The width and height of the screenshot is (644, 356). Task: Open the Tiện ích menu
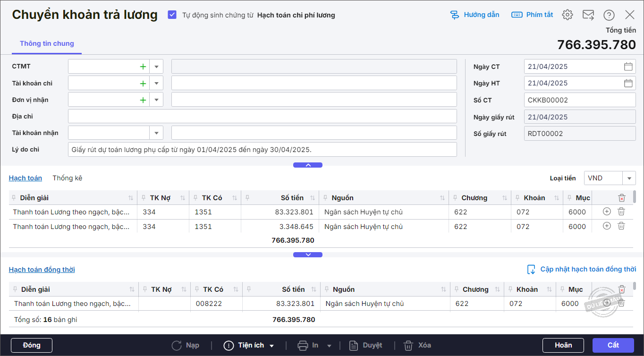coord(249,345)
